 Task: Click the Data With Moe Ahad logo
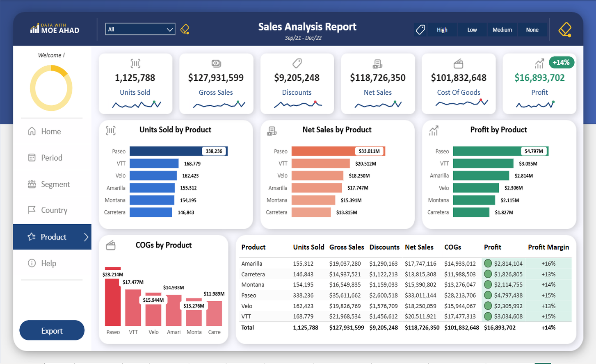pyautogui.click(x=55, y=28)
